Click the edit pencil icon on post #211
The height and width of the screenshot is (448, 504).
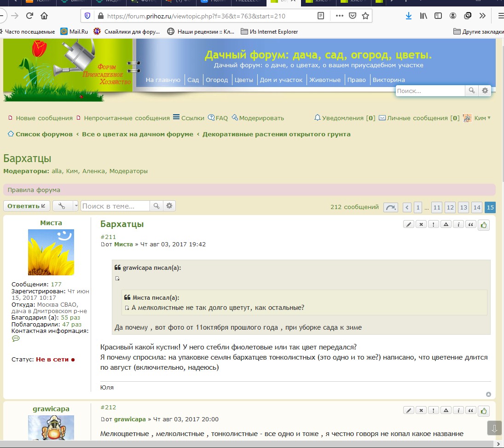(409, 225)
